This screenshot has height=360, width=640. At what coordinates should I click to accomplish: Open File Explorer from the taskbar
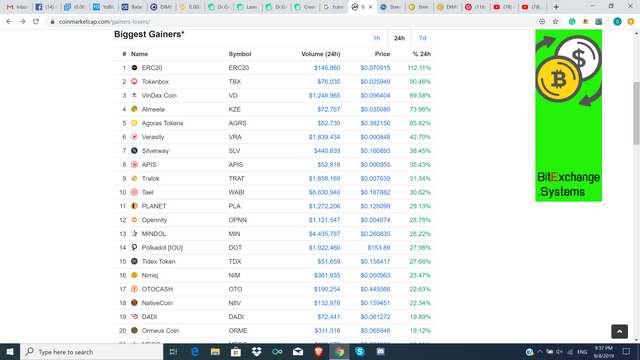coord(215,352)
